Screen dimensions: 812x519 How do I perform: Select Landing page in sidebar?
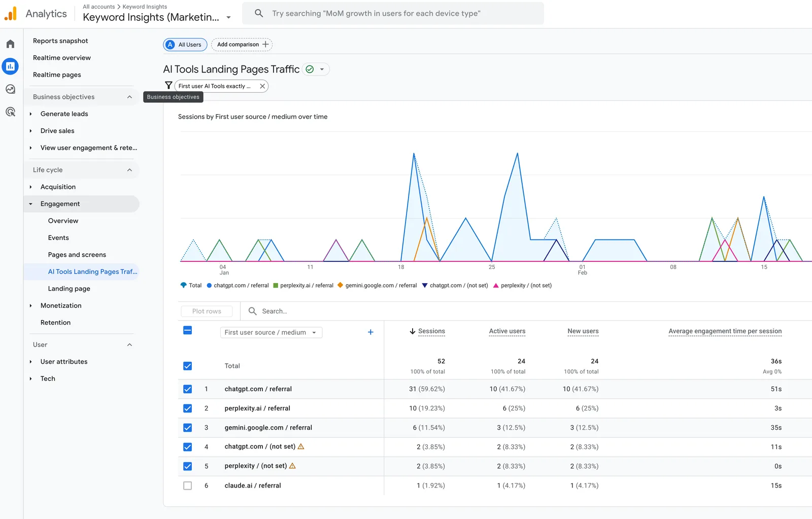pos(69,289)
